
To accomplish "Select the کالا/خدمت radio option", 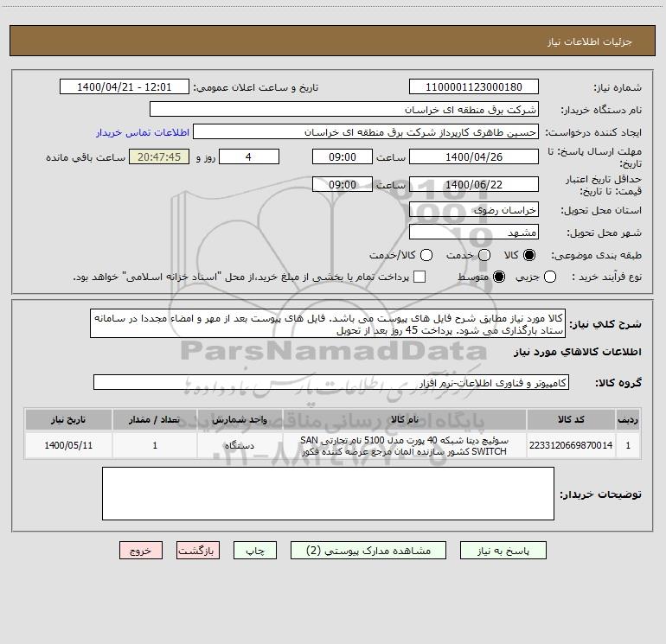I will pyautogui.click(x=426, y=255).
